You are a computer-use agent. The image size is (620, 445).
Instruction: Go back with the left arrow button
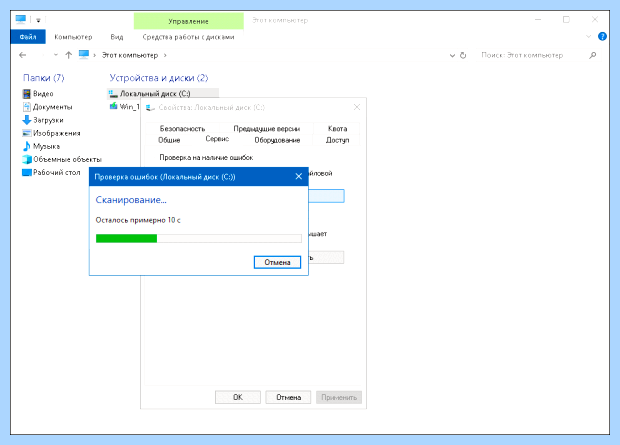pyautogui.click(x=23, y=55)
